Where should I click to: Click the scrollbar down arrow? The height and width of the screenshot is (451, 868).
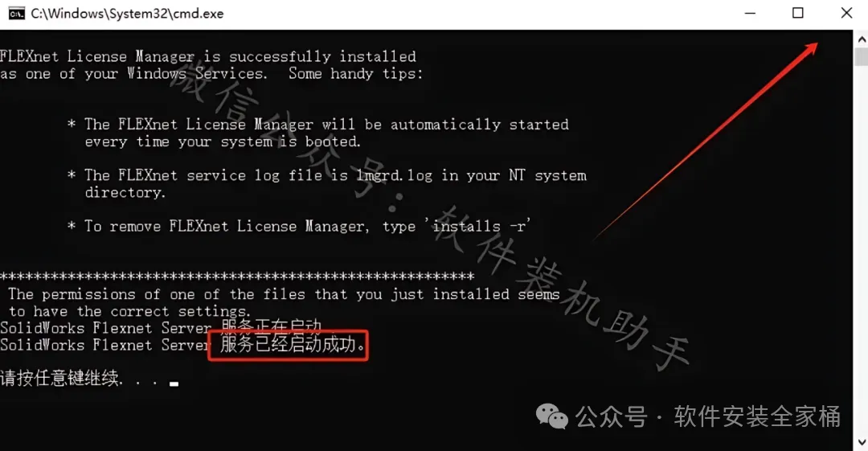[862, 442]
